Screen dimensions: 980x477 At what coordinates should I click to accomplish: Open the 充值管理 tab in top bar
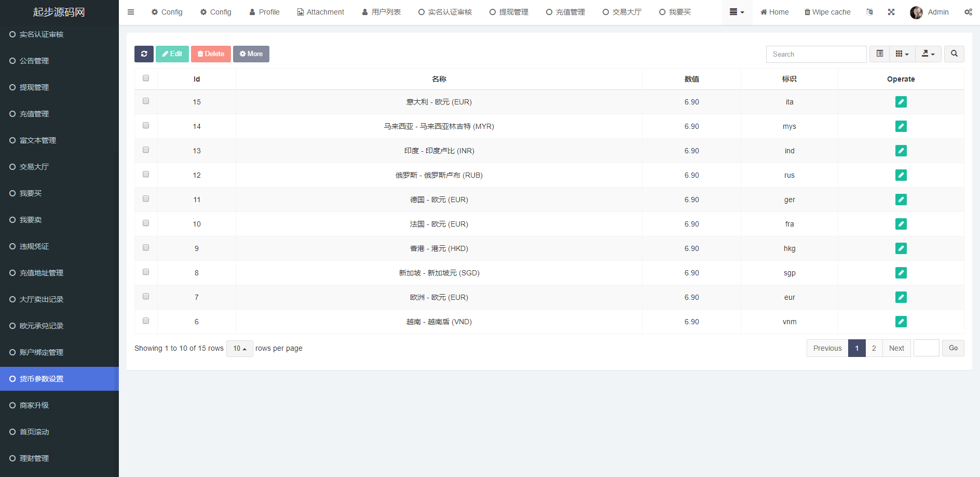[x=565, y=12]
